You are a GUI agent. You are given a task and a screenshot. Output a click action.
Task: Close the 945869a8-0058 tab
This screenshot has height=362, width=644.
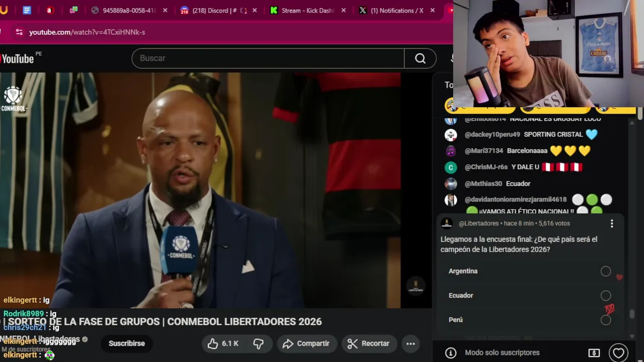[x=165, y=10]
